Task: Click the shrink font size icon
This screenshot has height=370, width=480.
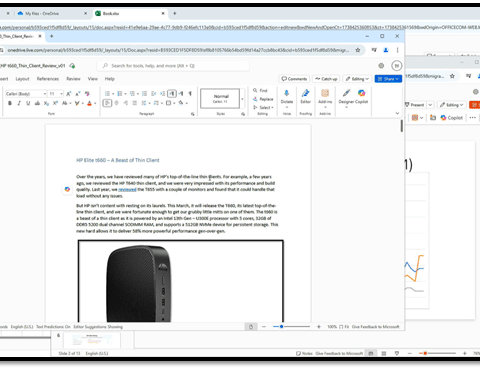Action: coord(78,94)
